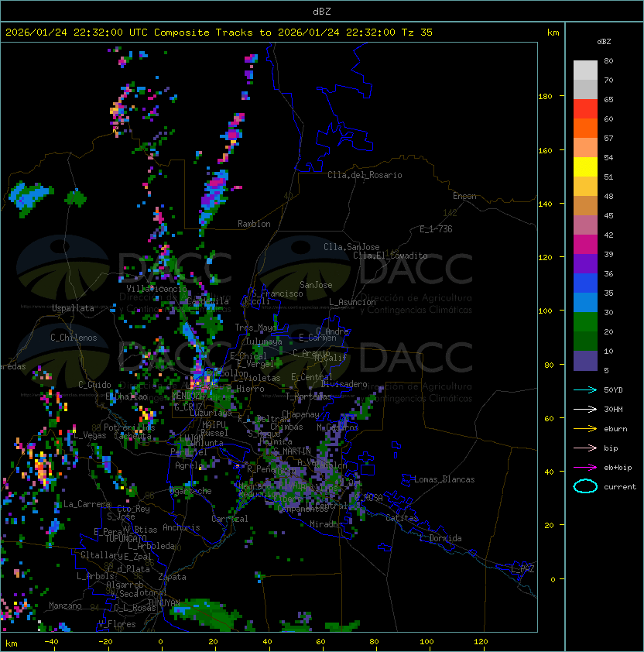
Task: Click the '50YD' legend label
Action: tap(613, 390)
